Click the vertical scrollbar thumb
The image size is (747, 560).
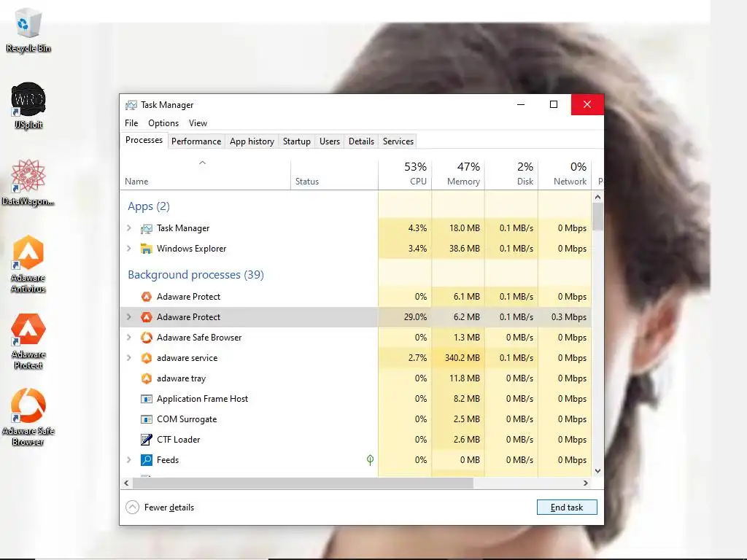pos(598,217)
